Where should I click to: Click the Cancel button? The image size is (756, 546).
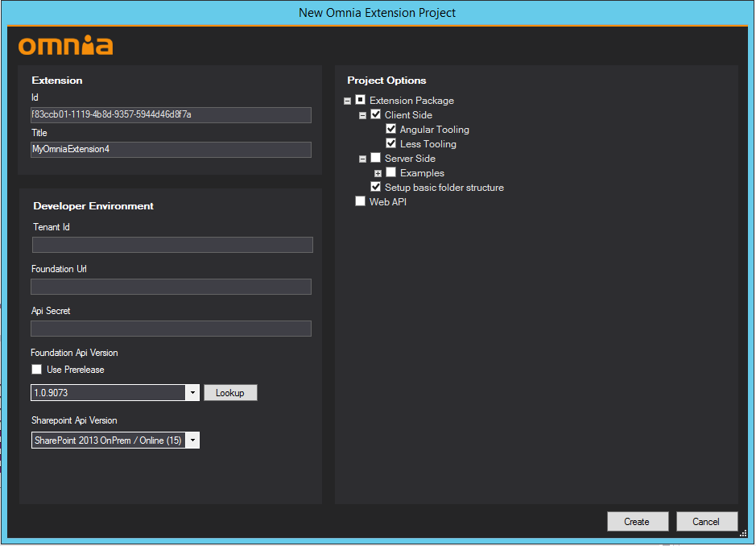point(706,521)
